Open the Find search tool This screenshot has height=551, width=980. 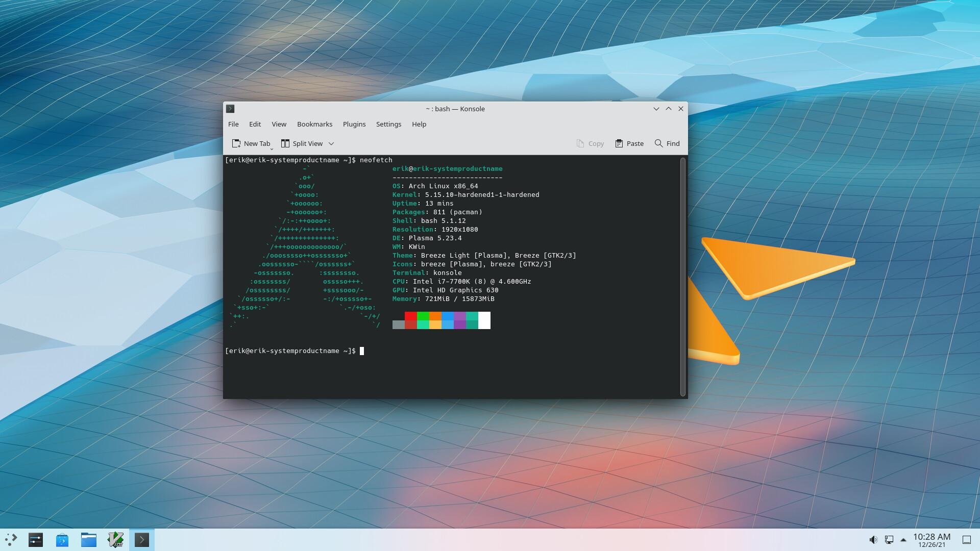click(x=667, y=143)
